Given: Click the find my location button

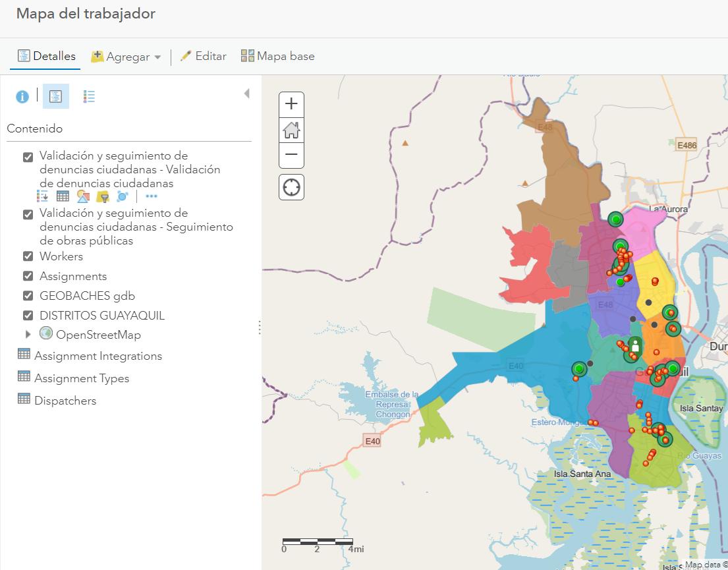Looking at the screenshot, I should 291,188.
